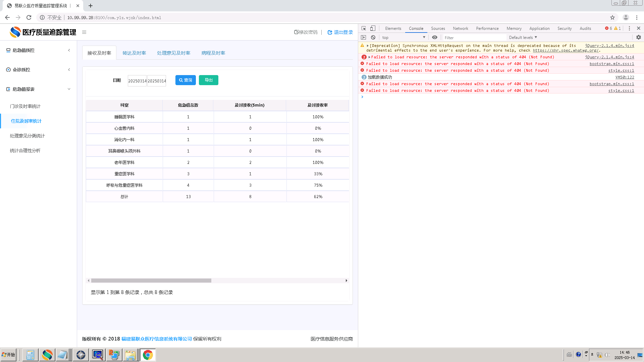Toggle the console sidebar panel icon
The image size is (644, 362).
point(364,38)
